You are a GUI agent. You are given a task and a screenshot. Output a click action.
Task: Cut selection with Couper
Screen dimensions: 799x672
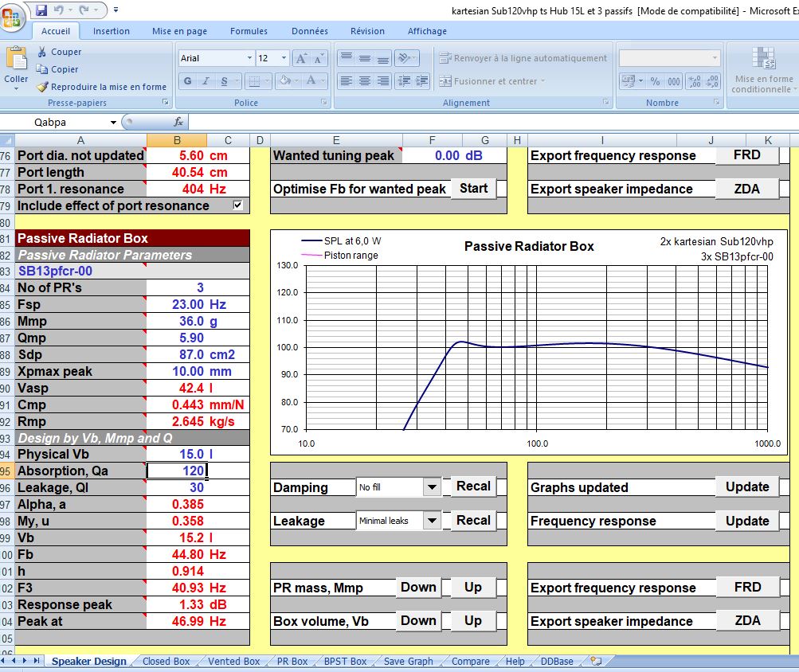point(59,52)
